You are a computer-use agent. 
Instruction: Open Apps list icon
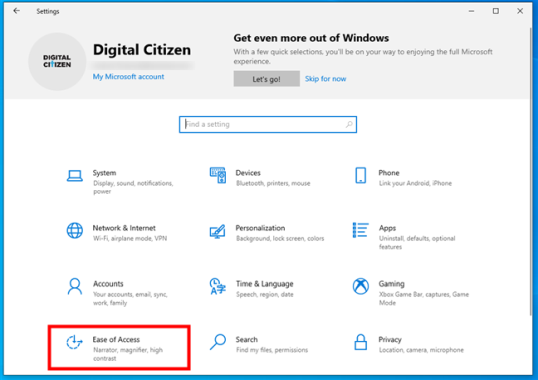[x=361, y=230]
